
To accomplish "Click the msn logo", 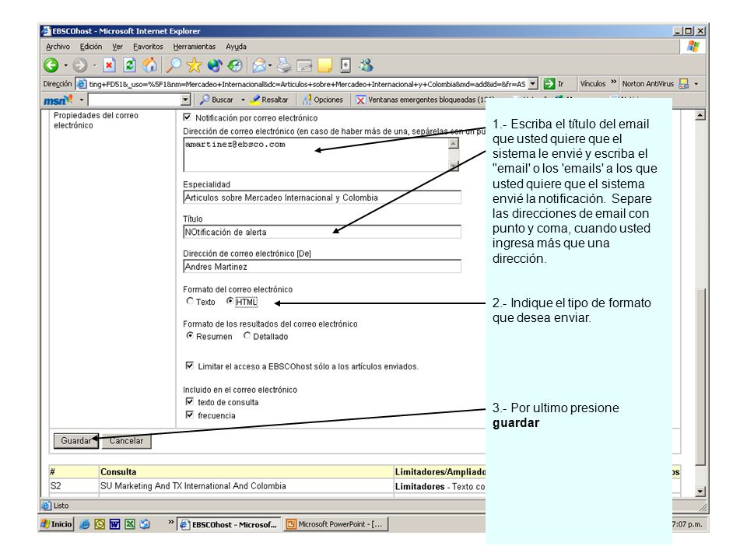I will point(58,100).
